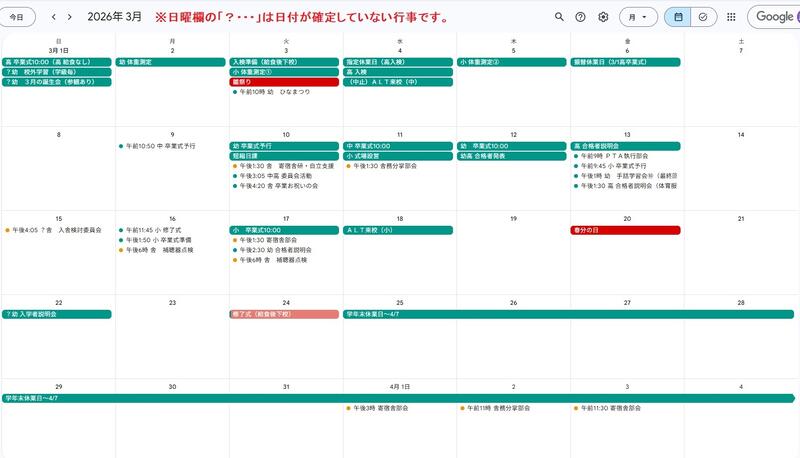Go to next month arrow
Screen dimensions: 800x458
pos(70,17)
